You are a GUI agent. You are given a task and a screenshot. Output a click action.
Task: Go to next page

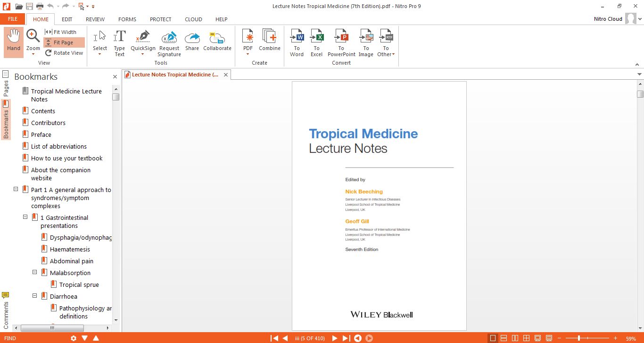[x=335, y=338]
